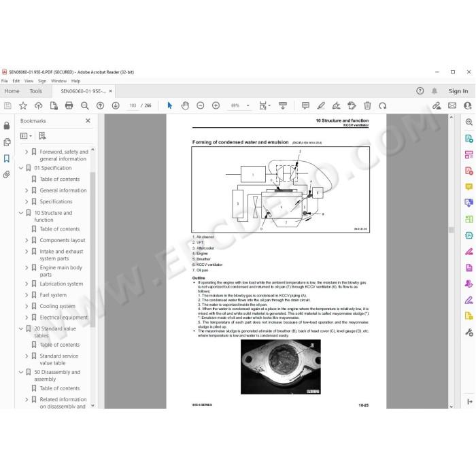Select the highlight text pen tool
Viewport: 476px width, 476px height.
(321, 105)
